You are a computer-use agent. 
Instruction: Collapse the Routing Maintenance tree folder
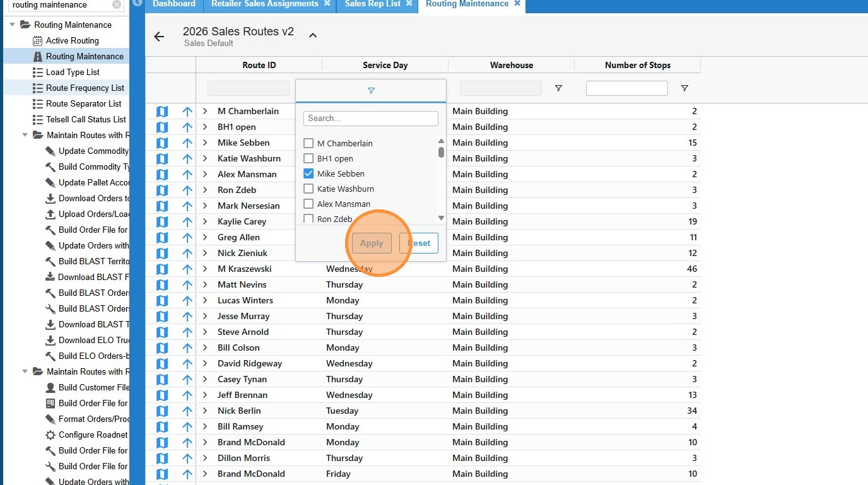click(x=13, y=25)
